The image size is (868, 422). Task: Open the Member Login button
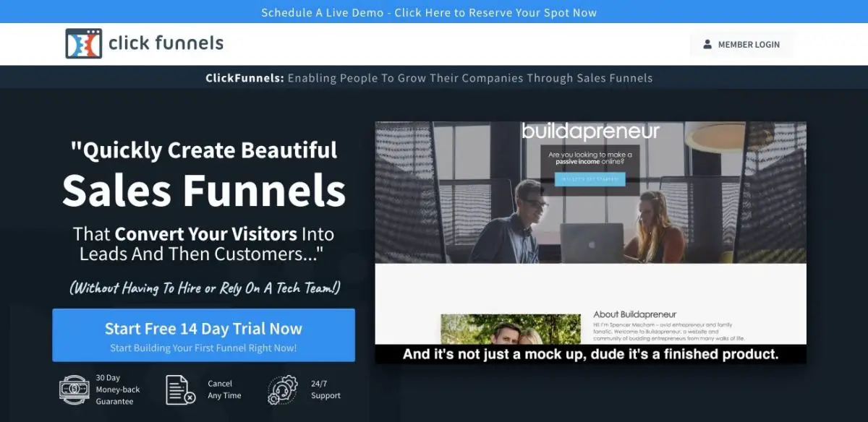741,44
